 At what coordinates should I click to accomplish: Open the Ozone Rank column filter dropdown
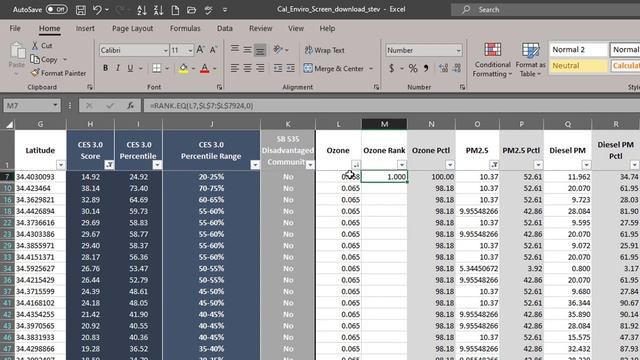(402, 165)
